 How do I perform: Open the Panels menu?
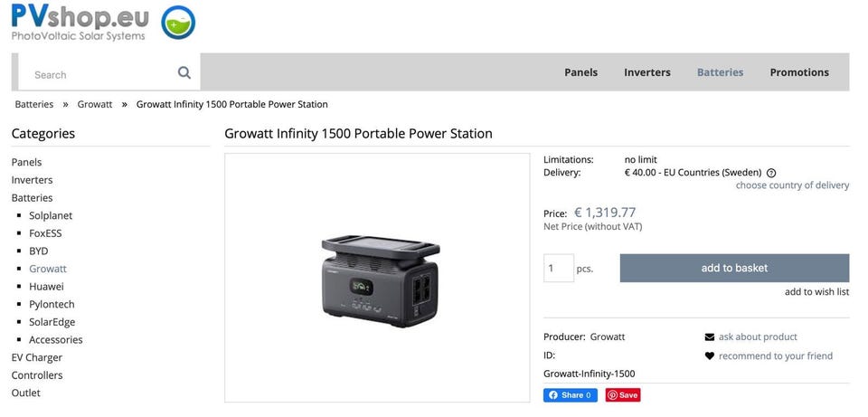(x=580, y=72)
